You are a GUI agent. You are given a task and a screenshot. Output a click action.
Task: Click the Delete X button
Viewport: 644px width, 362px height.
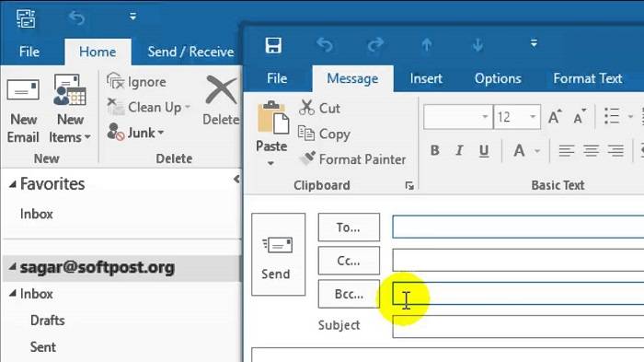pos(222,100)
